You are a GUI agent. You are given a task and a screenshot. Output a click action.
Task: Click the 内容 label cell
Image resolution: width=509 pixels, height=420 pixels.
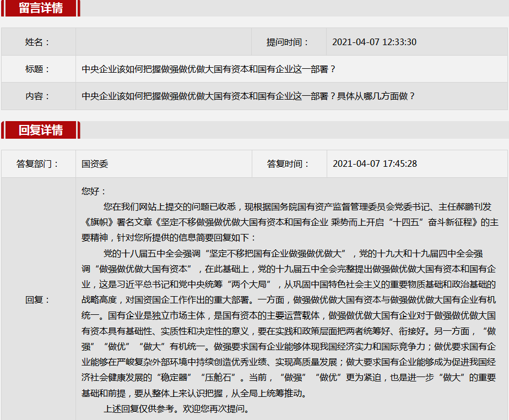(x=37, y=96)
